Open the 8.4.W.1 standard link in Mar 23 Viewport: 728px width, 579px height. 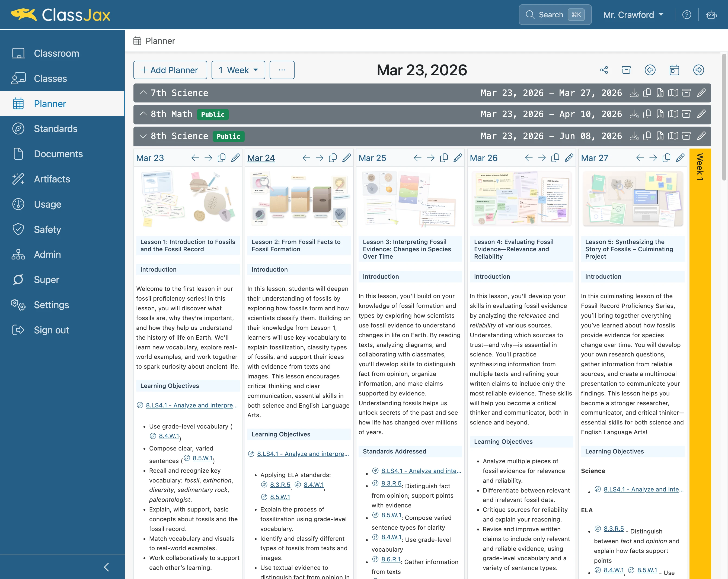(x=169, y=436)
